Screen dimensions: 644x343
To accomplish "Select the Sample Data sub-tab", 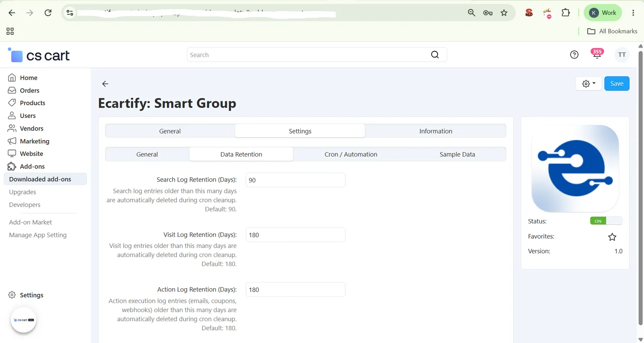I will point(457,155).
